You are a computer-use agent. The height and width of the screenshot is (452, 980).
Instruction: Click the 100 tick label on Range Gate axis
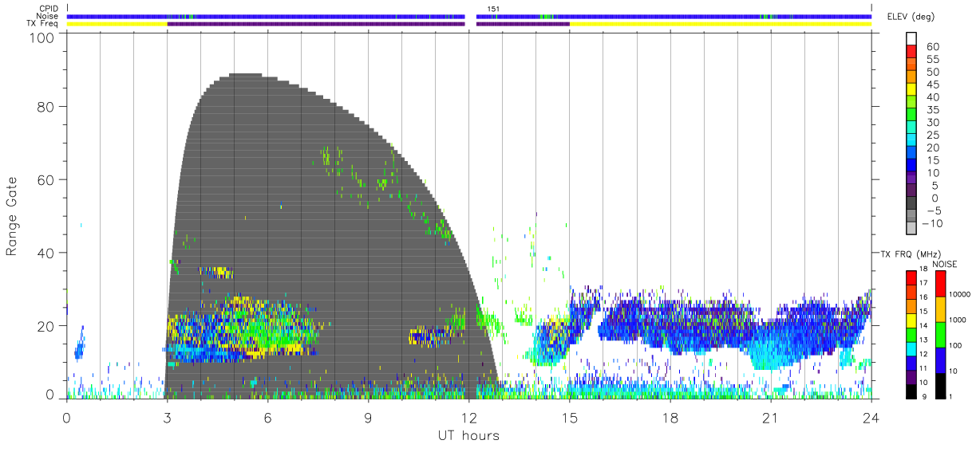click(43, 37)
